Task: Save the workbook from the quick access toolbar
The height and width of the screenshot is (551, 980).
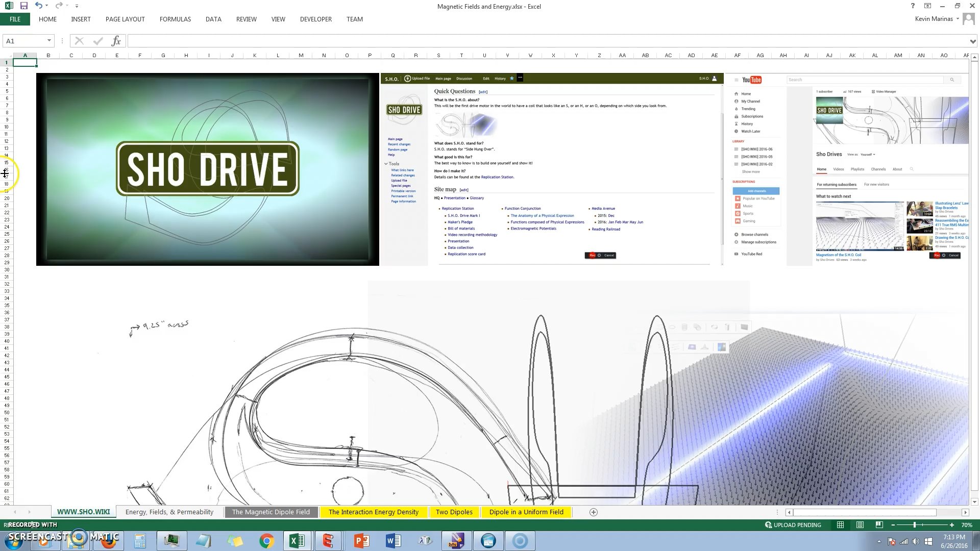Action: (x=23, y=6)
